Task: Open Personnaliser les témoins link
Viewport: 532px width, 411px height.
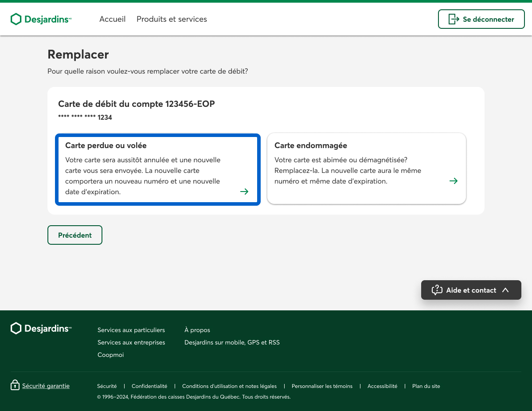Action: 322,386
